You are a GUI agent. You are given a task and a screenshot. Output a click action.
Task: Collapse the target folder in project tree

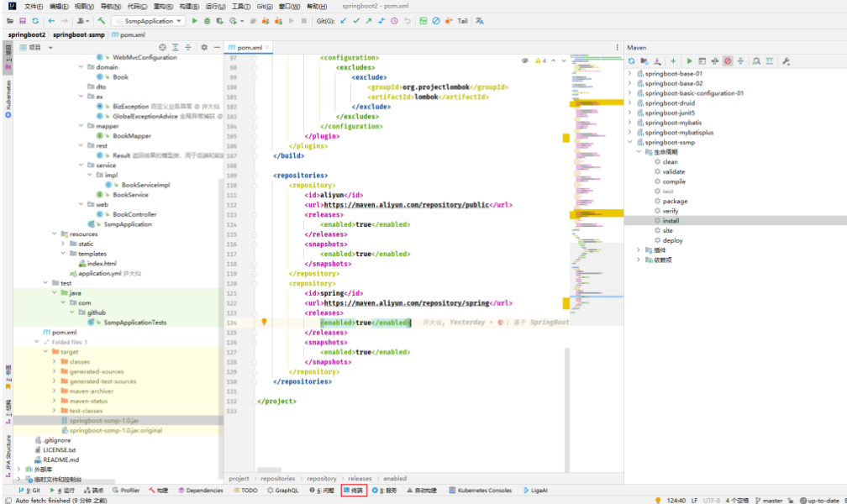click(45, 352)
